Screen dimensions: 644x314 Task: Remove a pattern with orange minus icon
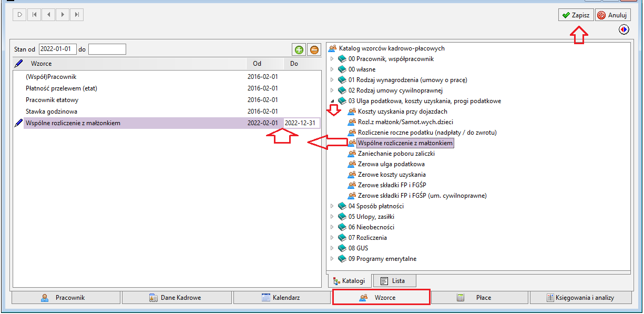point(314,50)
